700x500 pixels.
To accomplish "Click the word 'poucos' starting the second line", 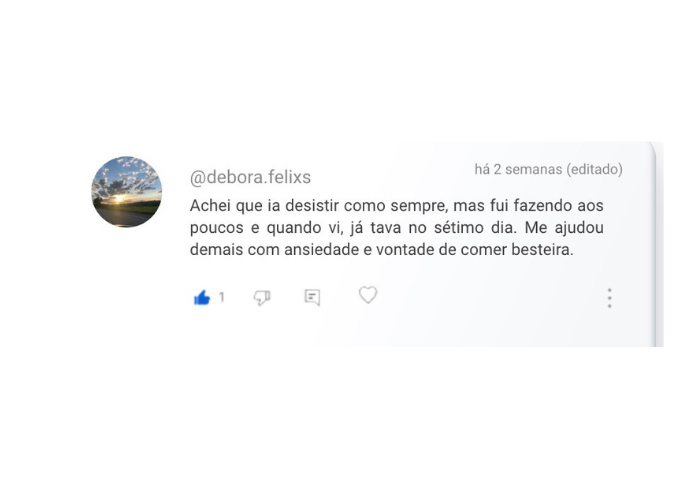I will pyautogui.click(x=217, y=228).
